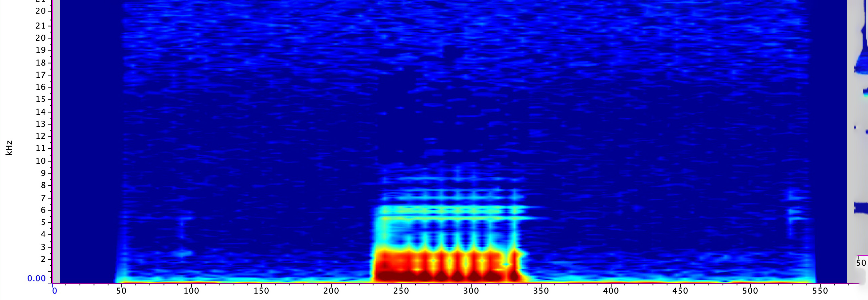868x300 pixels.
Task: Click the 500 mark on the time axis
Action: [750, 291]
